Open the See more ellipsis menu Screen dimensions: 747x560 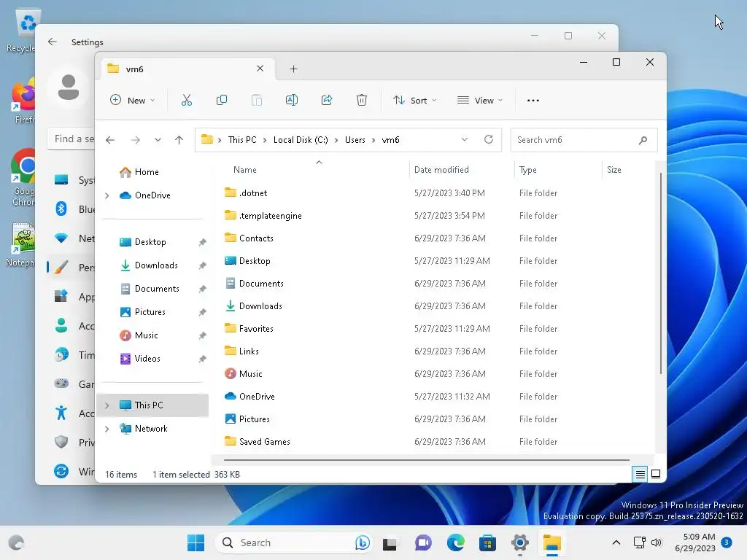[x=533, y=101]
